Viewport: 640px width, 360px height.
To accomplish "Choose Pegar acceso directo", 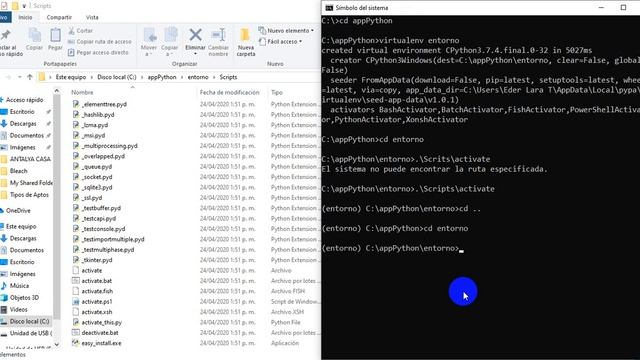I will (x=98, y=52).
